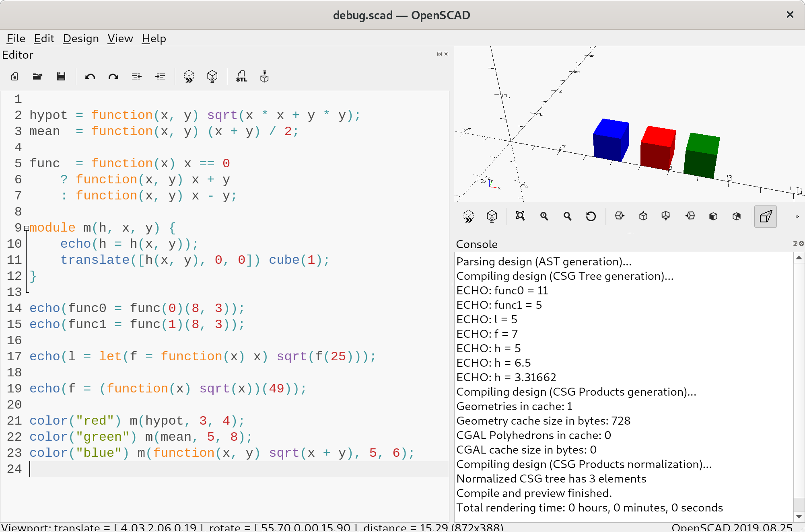Undock the Console panel
Viewport: 805px width, 532px height.
[795, 243]
